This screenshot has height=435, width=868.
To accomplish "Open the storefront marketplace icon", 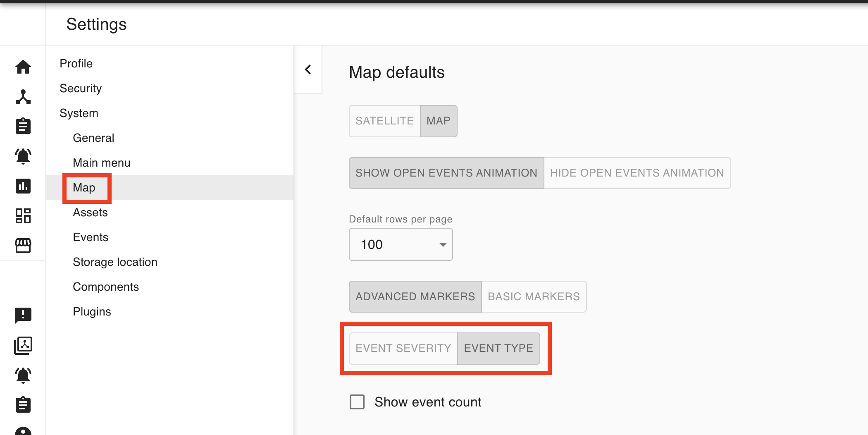I will (23, 245).
